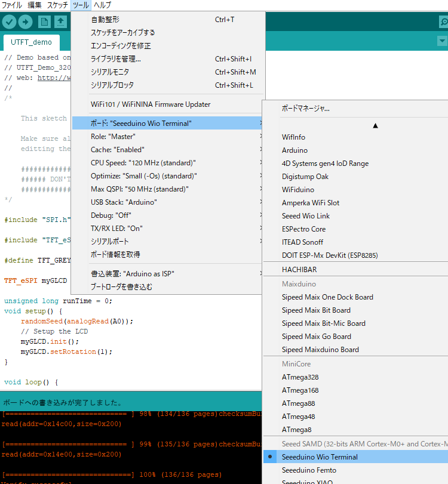Screen dimensions: 448x484
Task: Open the スケッチ menu
Action: (57, 5)
